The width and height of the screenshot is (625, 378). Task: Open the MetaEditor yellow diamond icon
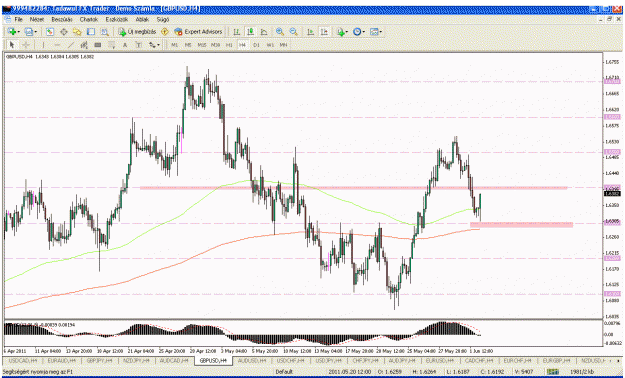click(x=165, y=32)
